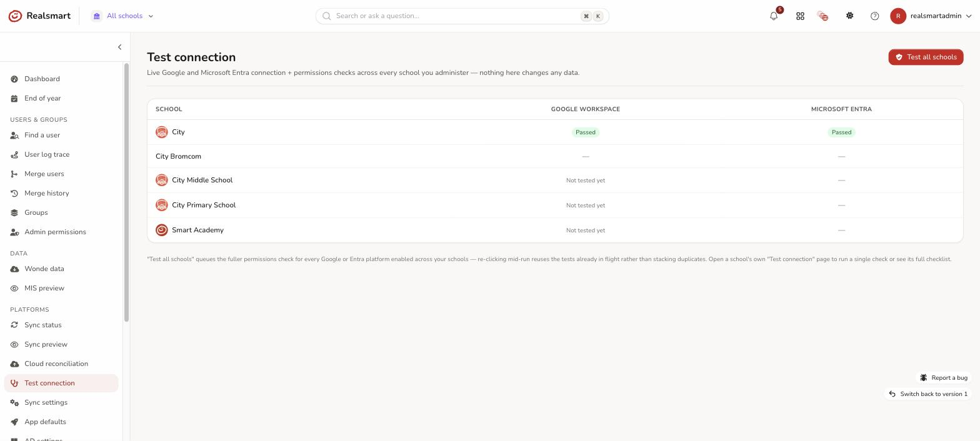Open Merge users page
This screenshot has width=980, height=441.
coord(61,174)
